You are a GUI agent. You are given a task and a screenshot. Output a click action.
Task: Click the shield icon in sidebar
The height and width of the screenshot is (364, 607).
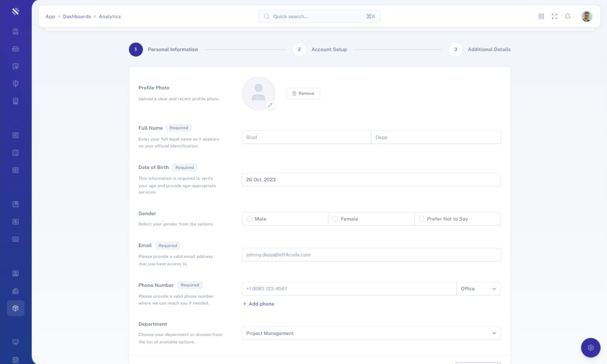pyautogui.click(x=15, y=84)
